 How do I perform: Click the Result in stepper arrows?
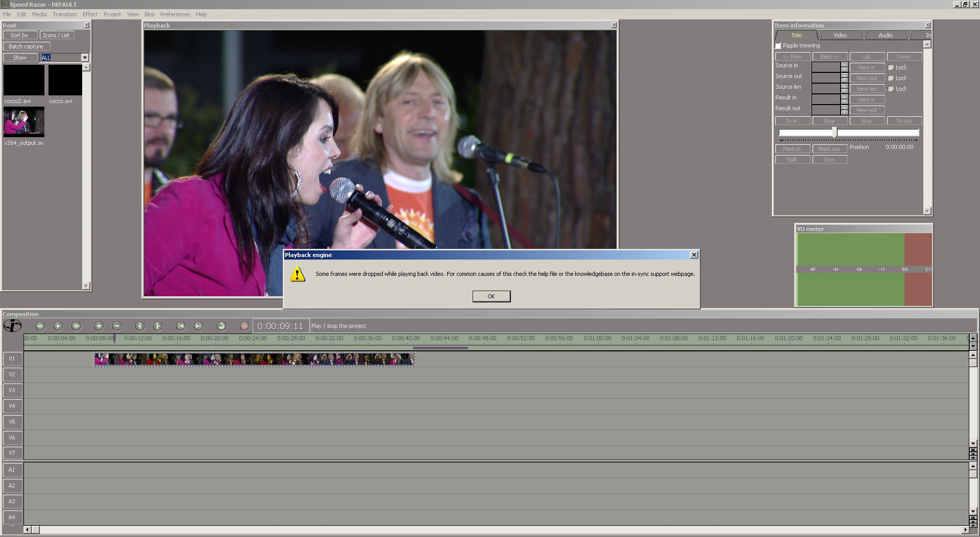pos(844,99)
